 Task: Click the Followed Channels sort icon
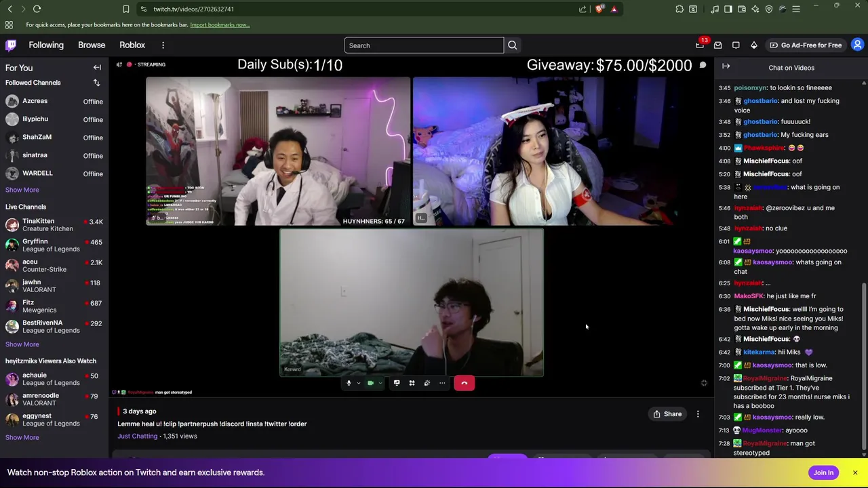tap(96, 83)
